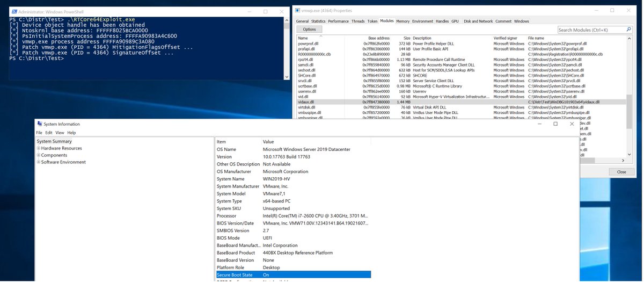Select the rpcrt4.dll module row
644x282 pixels.
point(461,60)
